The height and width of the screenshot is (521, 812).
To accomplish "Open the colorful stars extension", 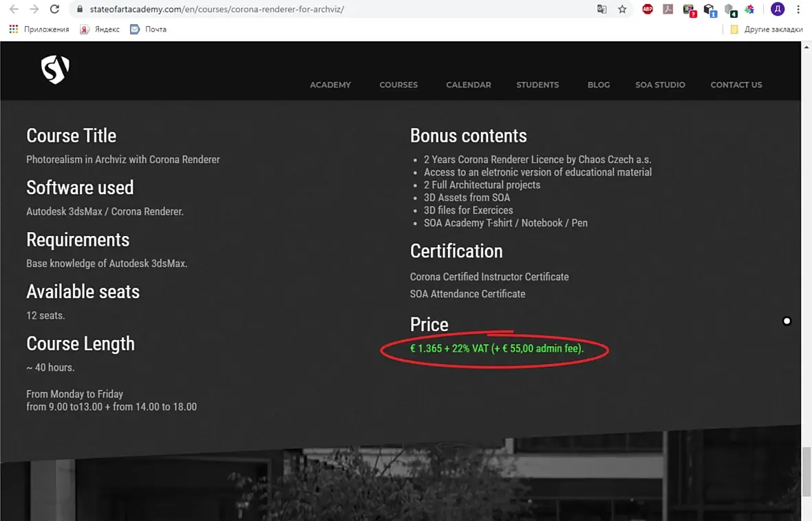I will [749, 10].
